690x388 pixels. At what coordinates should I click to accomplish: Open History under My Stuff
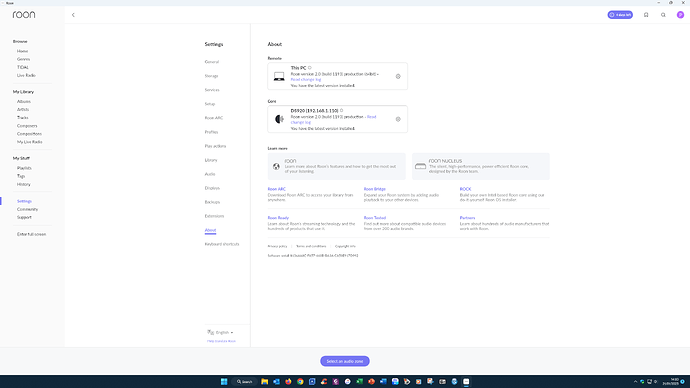[24, 184]
